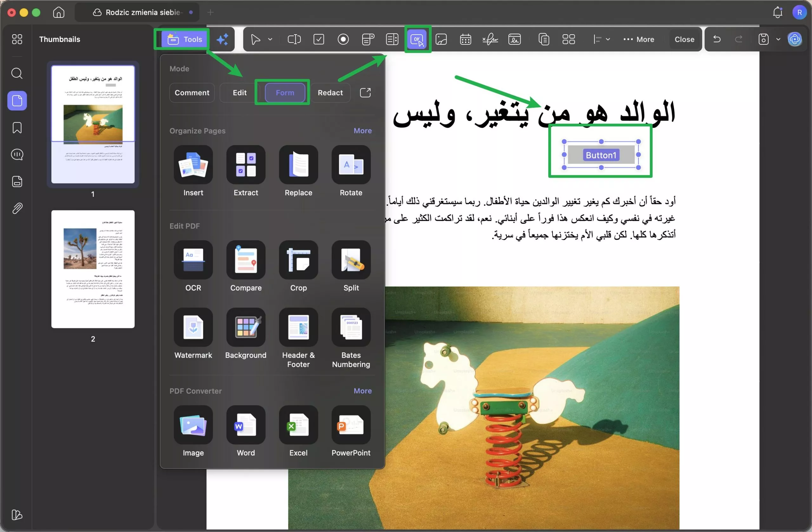Open the Bookmarks sidebar panel
Image resolution: width=812 pixels, height=532 pixels.
[17, 128]
